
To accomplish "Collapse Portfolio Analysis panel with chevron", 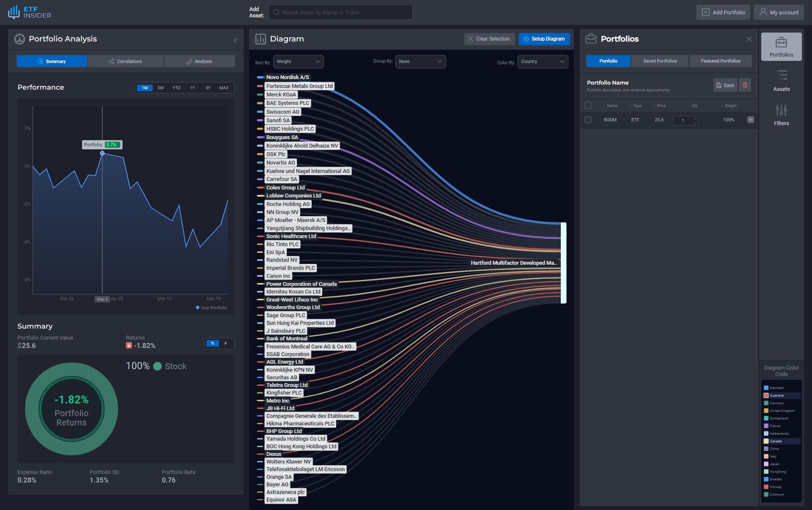I will coord(235,40).
